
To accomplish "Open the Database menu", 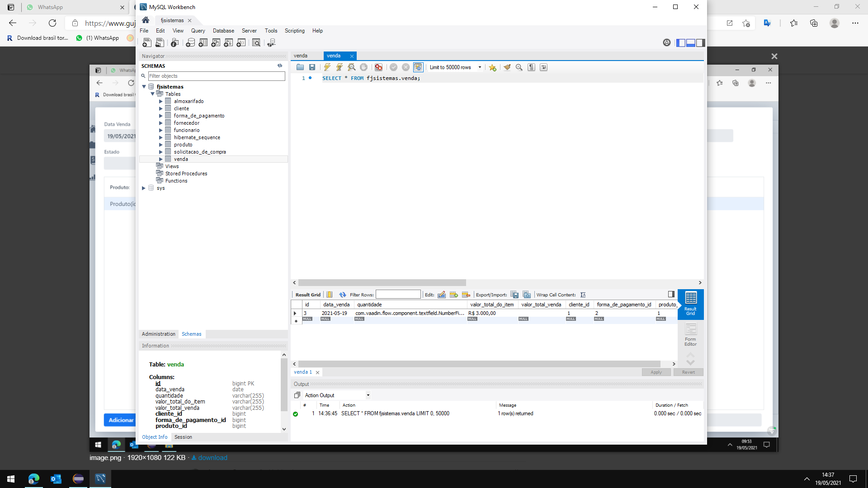I will [x=223, y=31].
